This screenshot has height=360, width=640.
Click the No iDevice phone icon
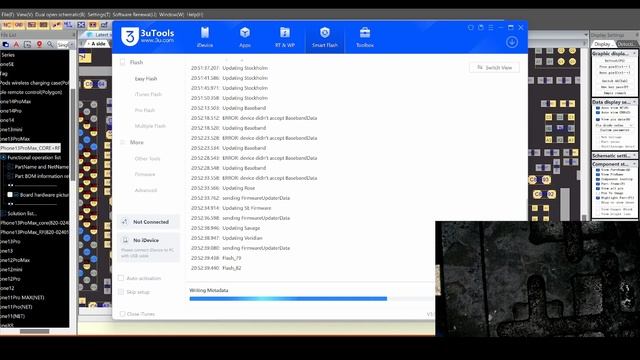point(125,240)
